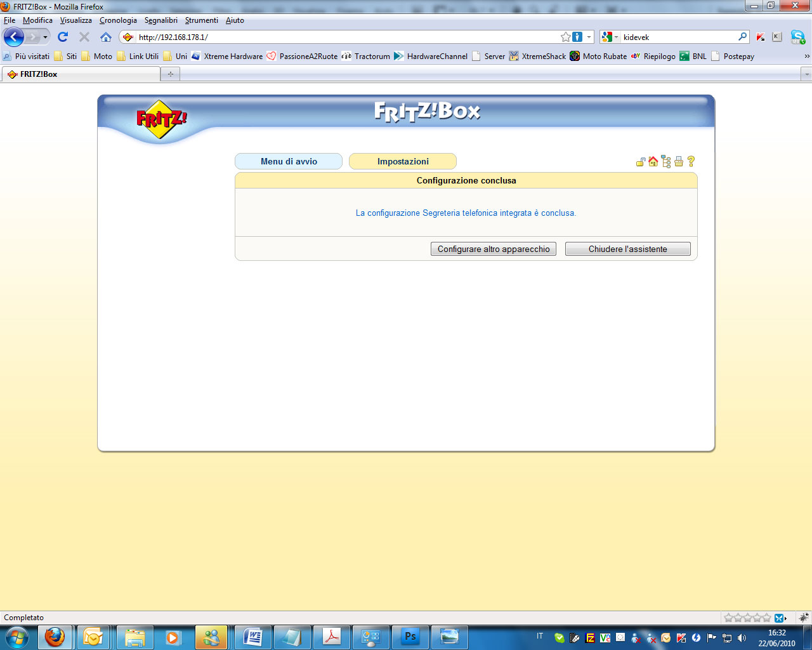Open the network tree diagram icon
The height and width of the screenshot is (650, 812).
click(x=666, y=162)
